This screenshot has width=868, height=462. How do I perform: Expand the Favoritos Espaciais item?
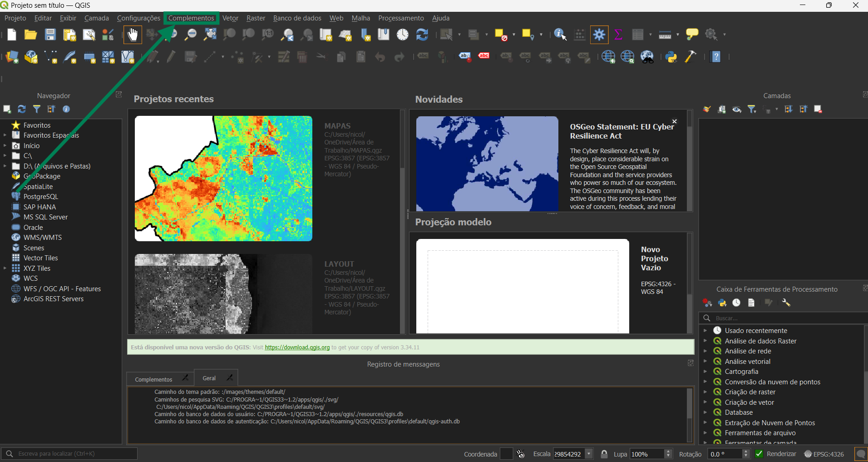[5, 135]
